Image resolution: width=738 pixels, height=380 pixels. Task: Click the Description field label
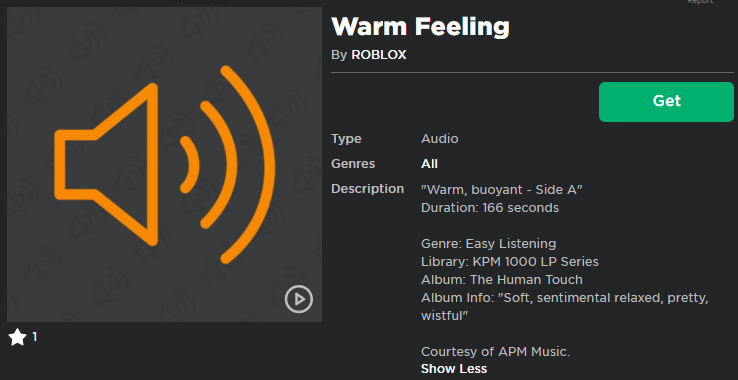coord(367,189)
